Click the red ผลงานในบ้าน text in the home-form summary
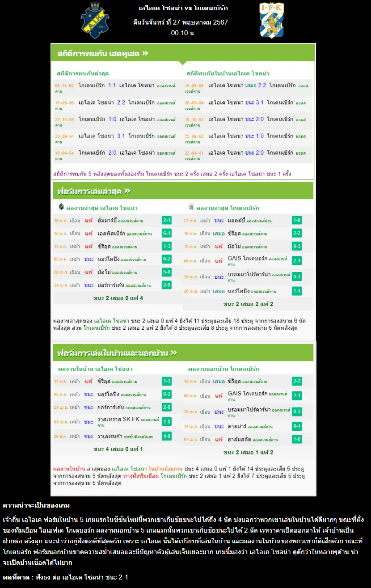The height and width of the screenshot is (588, 371). [69, 469]
